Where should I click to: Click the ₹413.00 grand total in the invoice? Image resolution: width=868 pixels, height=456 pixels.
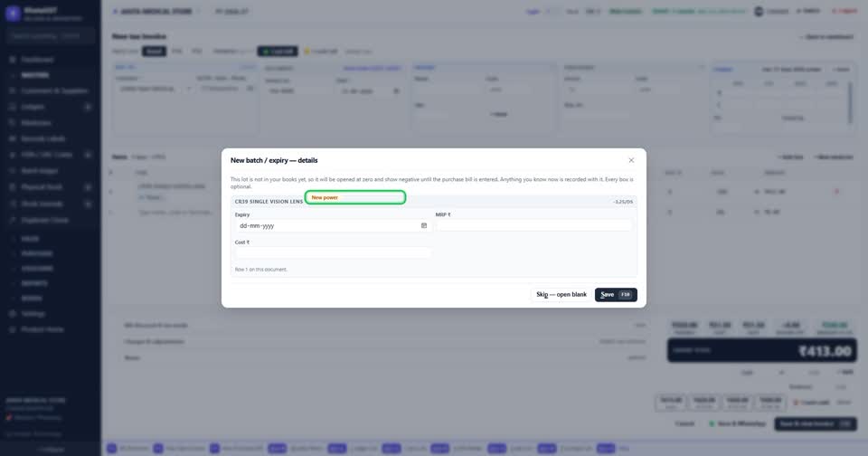[825, 351]
